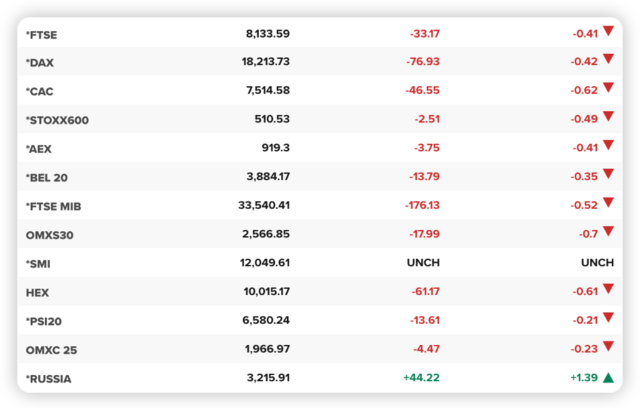640x410 pixels.
Task: Click the CAC price 7,514.58
Action: (x=268, y=90)
